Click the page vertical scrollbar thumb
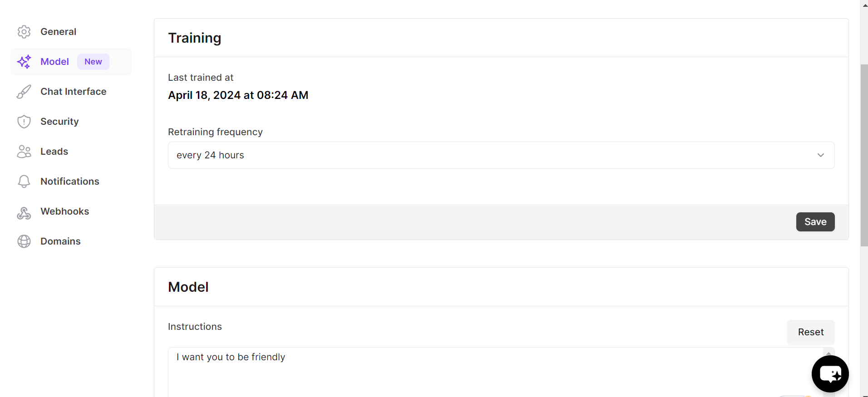The width and height of the screenshot is (868, 397). [x=864, y=154]
